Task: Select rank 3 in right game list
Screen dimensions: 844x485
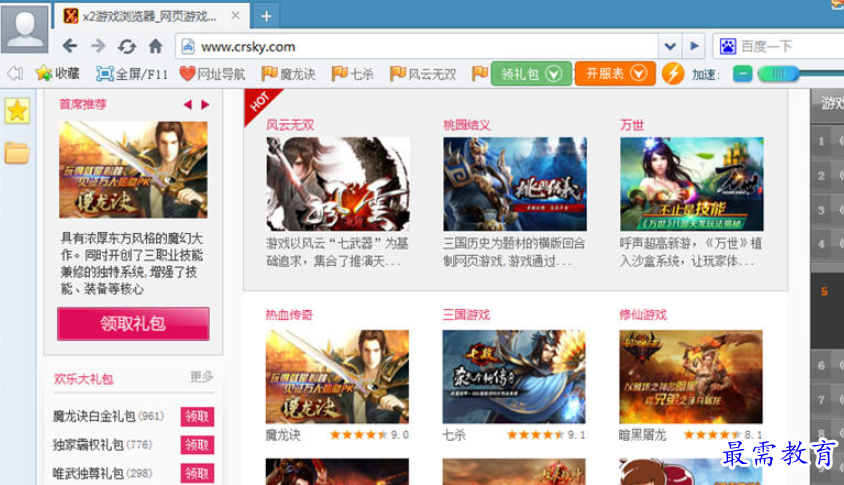Action: [x=827, y=210]
